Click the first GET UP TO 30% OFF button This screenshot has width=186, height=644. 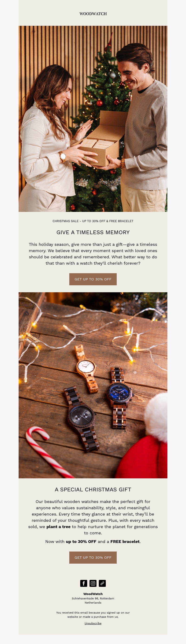(x=93, y=279)
